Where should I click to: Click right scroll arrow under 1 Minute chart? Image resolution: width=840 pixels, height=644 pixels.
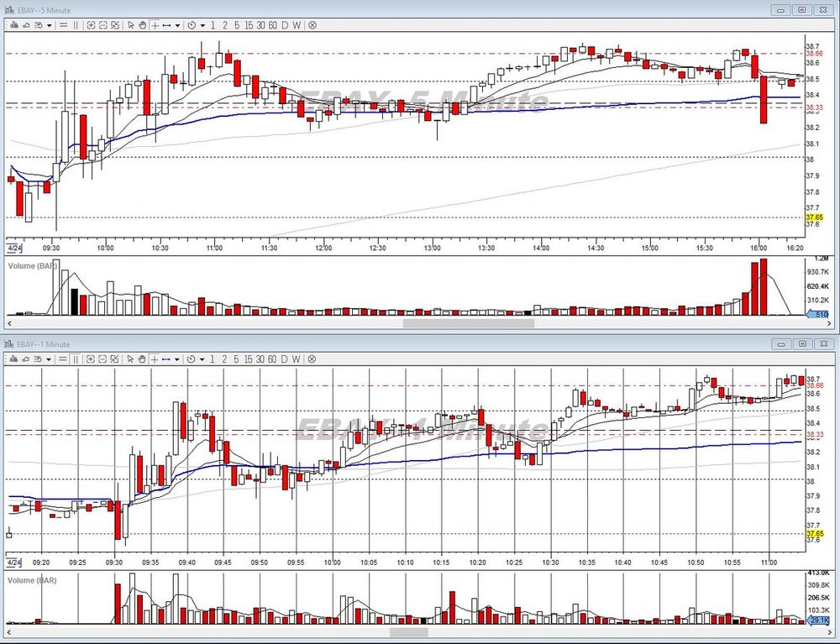pyautogui.click(x=829, y=632)
